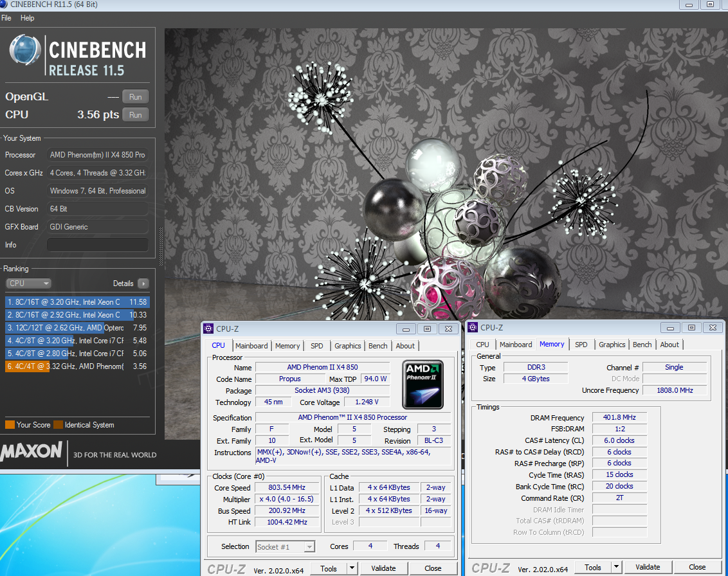The width and height of the screenshot is (728, 576).
Task: Select ranking row 4C/4T @ 3.32 GHz AMD Phenom
Action: tap(78, 366)
